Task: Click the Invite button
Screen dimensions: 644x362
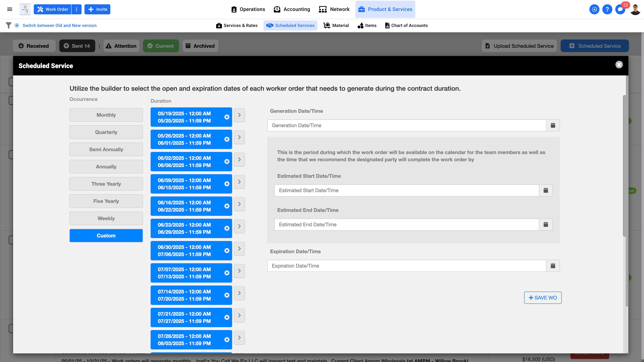Action: click(97, 10)
